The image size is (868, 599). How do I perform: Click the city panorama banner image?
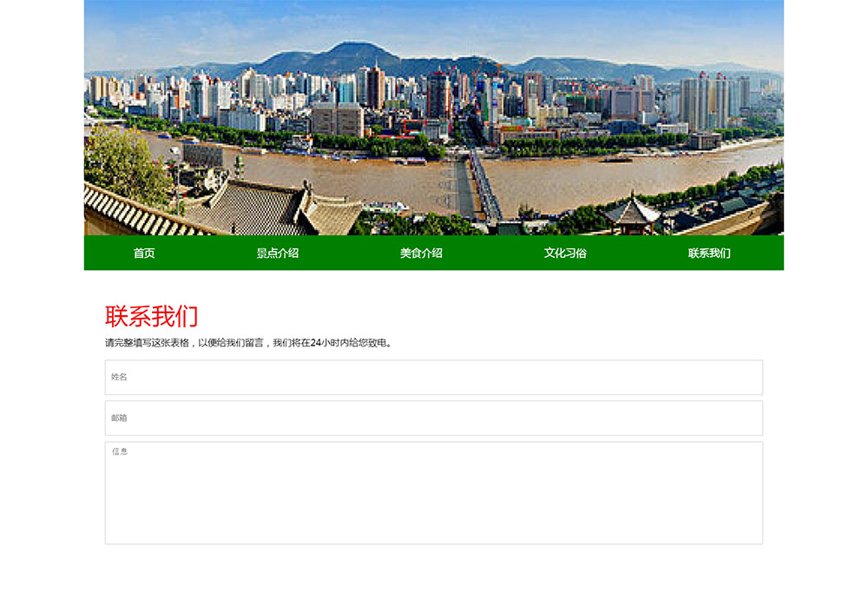coord(434,117)
